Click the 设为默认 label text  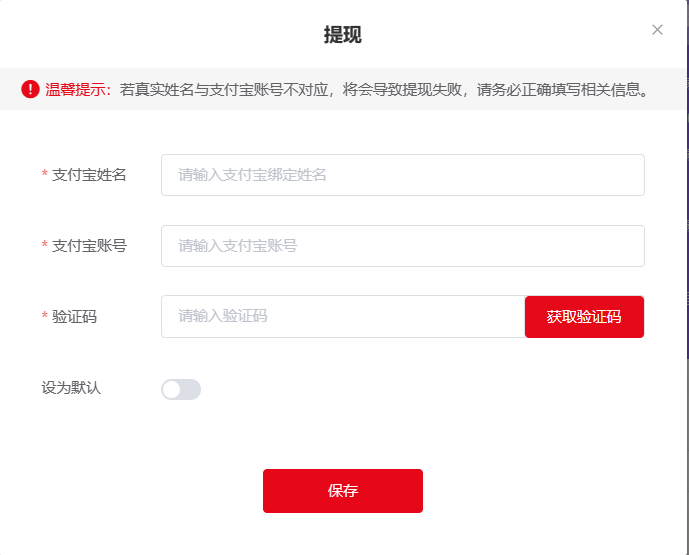(71, 388)
